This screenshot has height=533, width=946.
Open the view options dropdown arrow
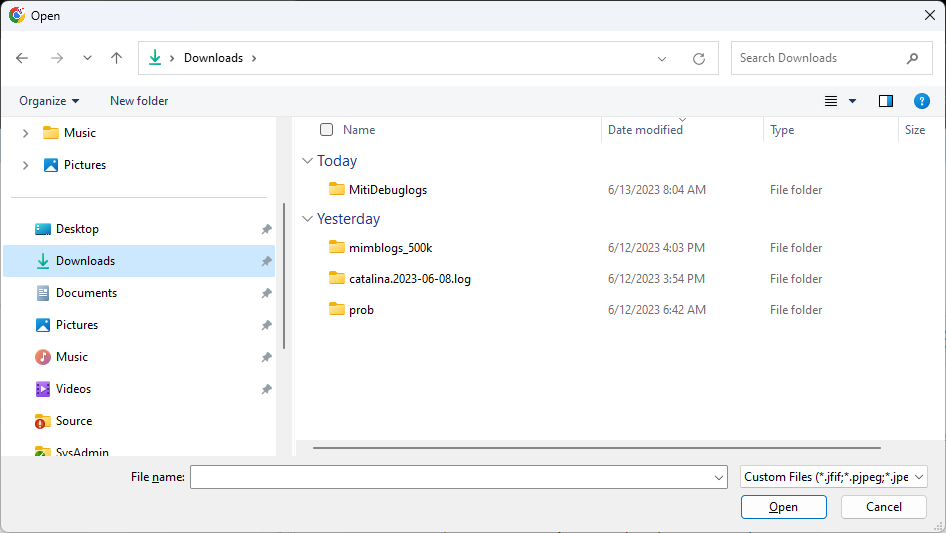tap(852, 101)
